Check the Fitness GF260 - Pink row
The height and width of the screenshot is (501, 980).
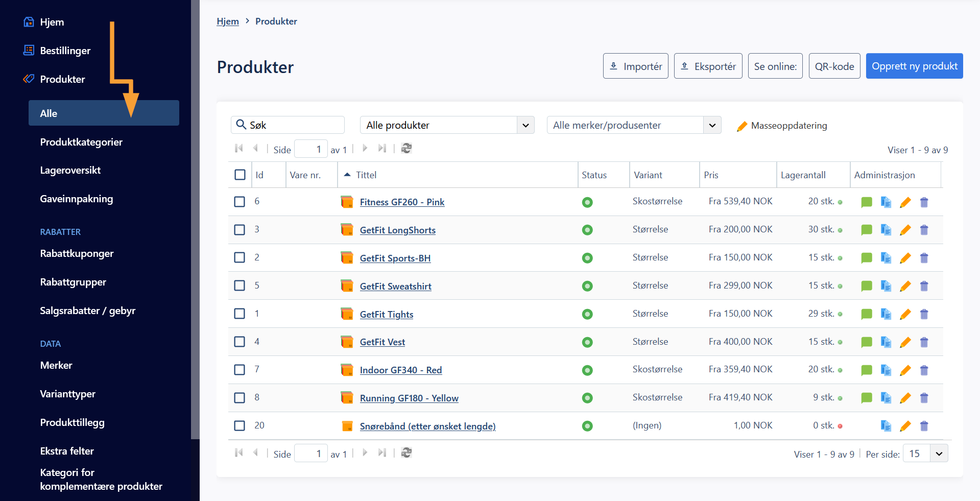240,202
